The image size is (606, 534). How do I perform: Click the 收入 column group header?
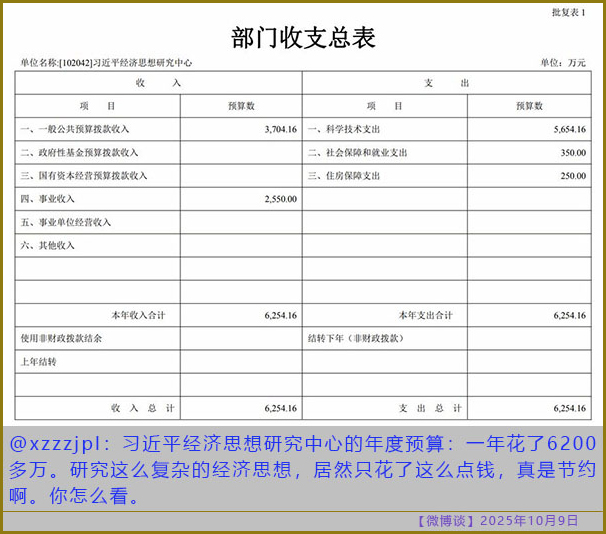(158, 83)
